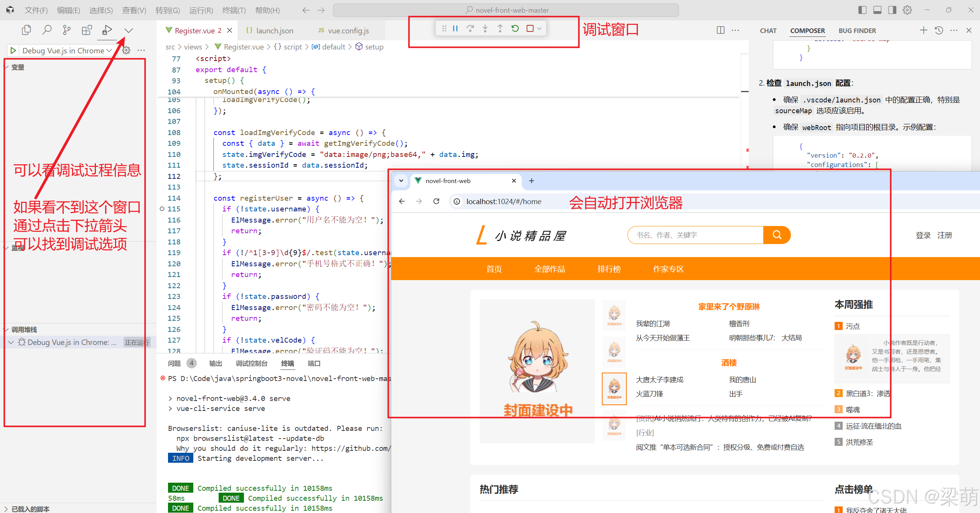Switch to the BUG FINDER tab
This screenshot has height=513, width=980.
[x=857, y=31]
